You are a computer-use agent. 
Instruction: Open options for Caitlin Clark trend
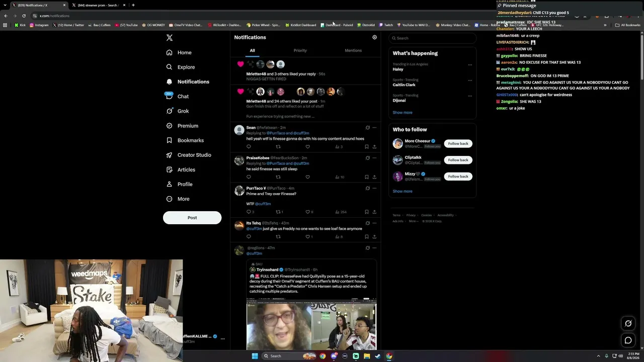tap(470, 80)
